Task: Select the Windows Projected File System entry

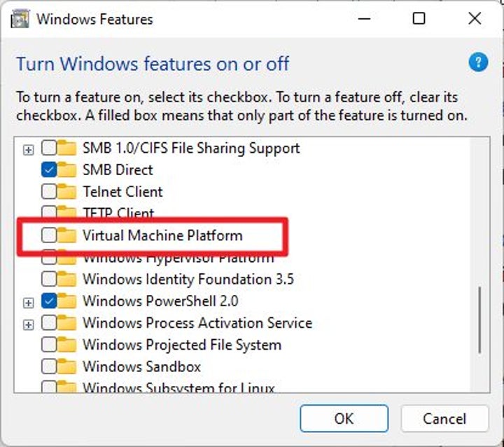Action: coord(181,345)
